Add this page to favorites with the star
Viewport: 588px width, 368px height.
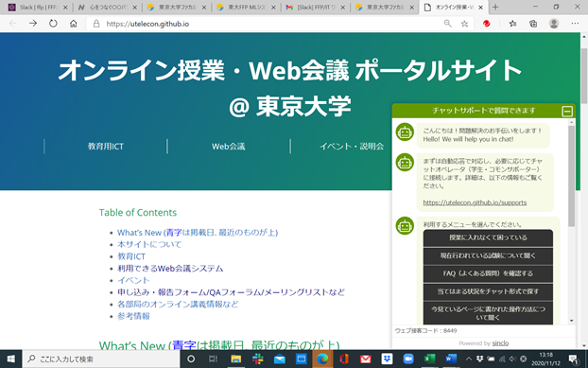click(x=464, y=24)
